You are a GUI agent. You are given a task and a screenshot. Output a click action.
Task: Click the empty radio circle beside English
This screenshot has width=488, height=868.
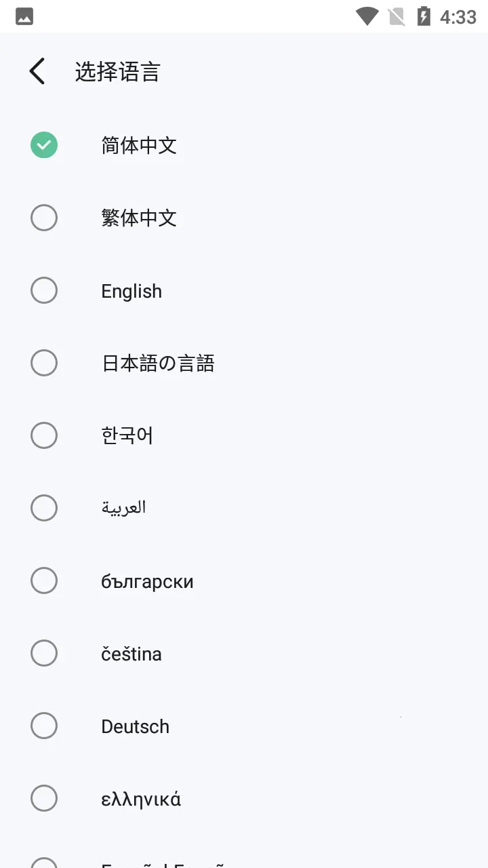(x=44, y=290)
